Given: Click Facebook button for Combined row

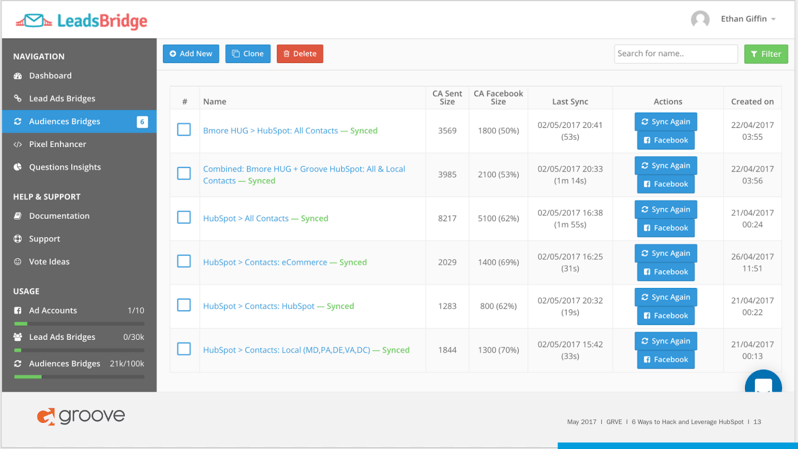Looking at the screenshot, I should click(x=666, y=184).
